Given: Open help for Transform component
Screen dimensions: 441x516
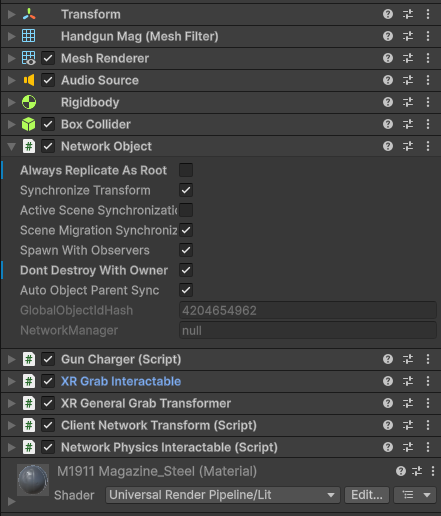Looking at the screenshot, I should tap(388, 14).
